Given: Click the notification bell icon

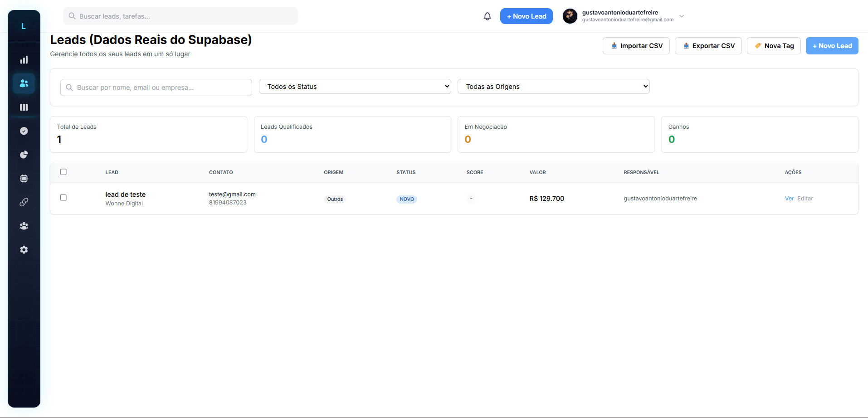Looking at the screenshot, I should point(487,16).
